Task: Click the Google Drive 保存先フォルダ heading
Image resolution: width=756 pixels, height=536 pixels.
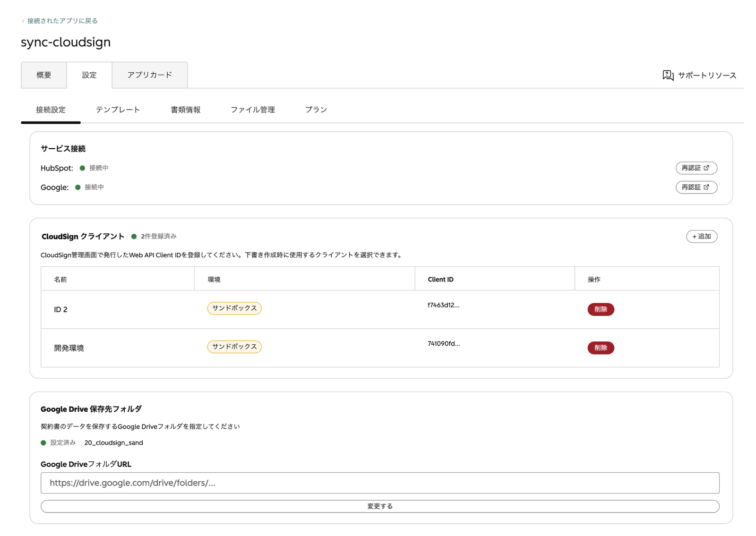Action: [x=91, y=409]
